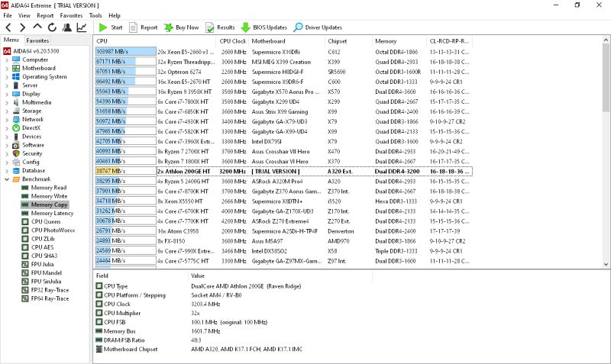
Task: Check for BIOS Updates
Action: click(x=263, y=27)
